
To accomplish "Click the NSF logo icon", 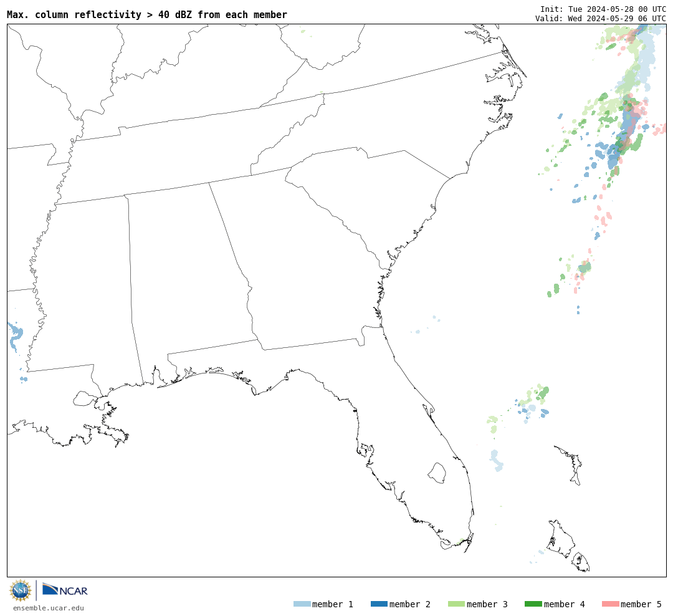I will point(20,590).
